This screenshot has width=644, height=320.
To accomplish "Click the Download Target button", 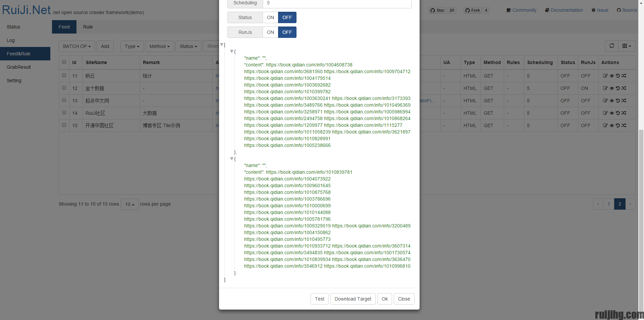I will coord(353,299).
